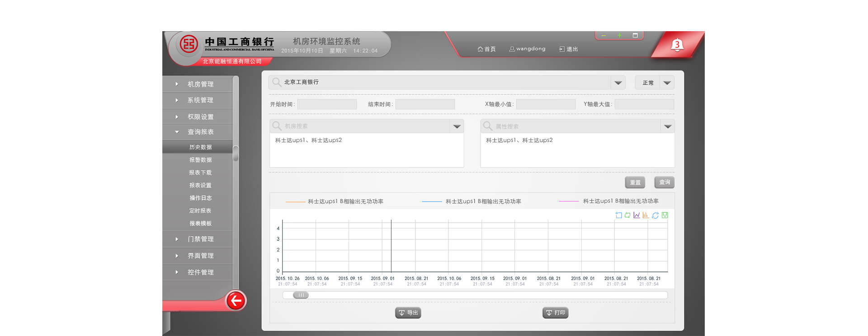Click the magnifier icon in 北京工商银行 search
868x336 pixels.
tap(276, 82)
